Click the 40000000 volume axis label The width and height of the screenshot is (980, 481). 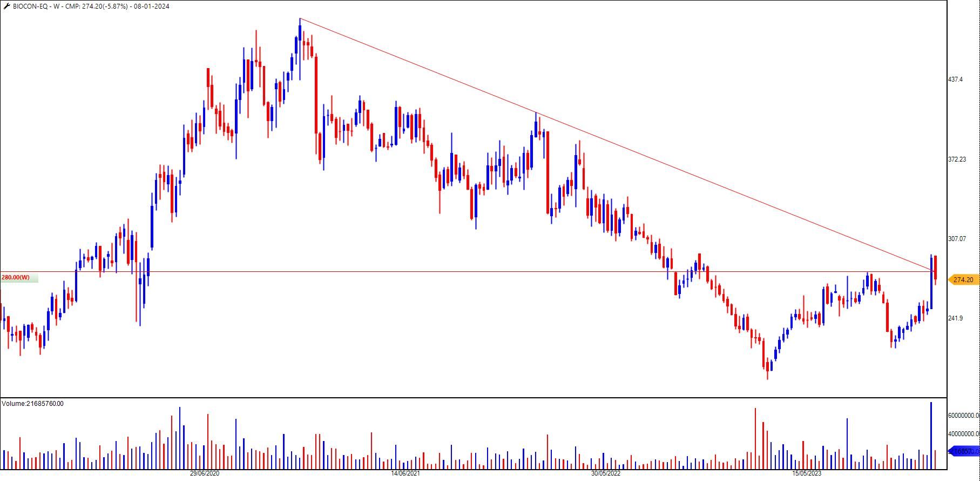(x=964, y=434)
